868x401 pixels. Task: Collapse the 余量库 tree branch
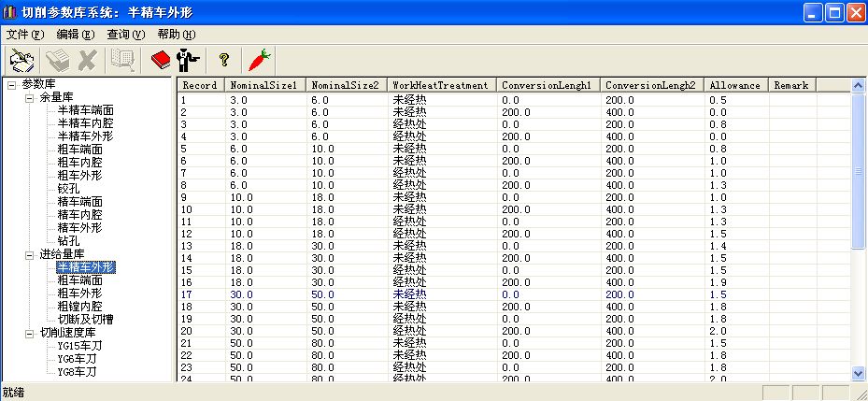point(29,97)
